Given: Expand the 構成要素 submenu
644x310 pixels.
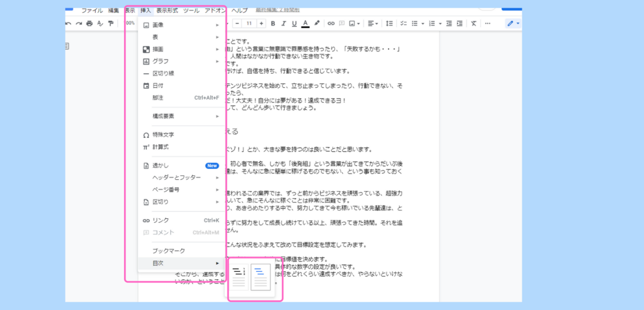Looking at the screenshot, I should click(181, 116).
